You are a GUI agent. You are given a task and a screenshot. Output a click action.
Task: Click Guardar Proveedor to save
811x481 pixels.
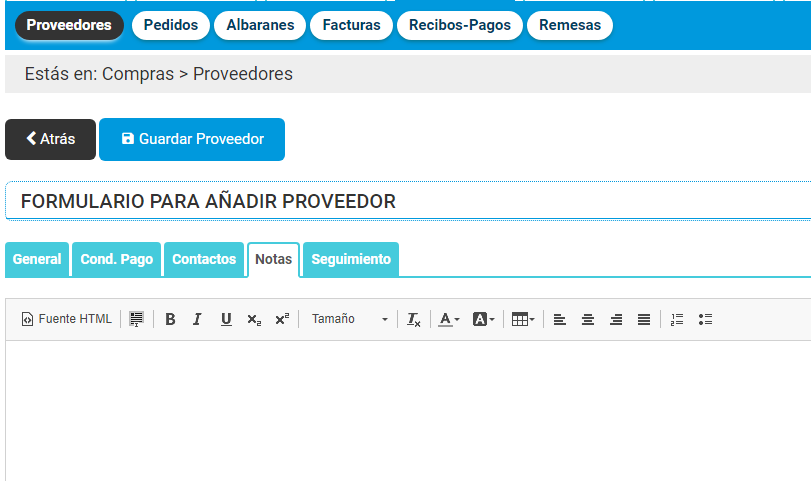click(x=192, y=139)
